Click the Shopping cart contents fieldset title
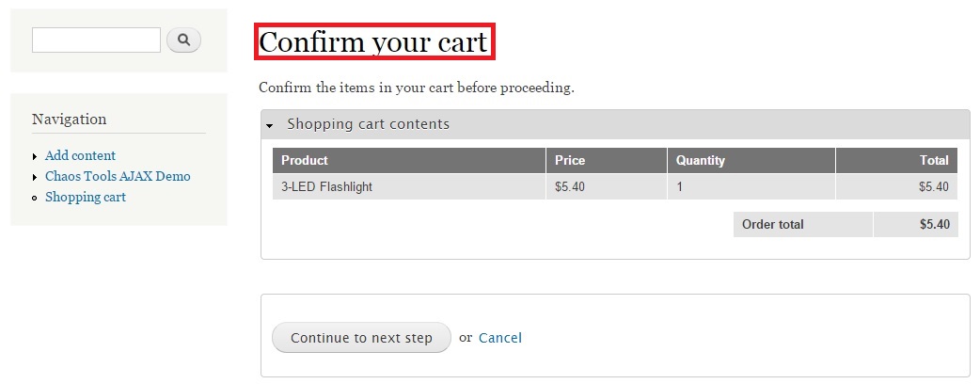 (368, 124)
